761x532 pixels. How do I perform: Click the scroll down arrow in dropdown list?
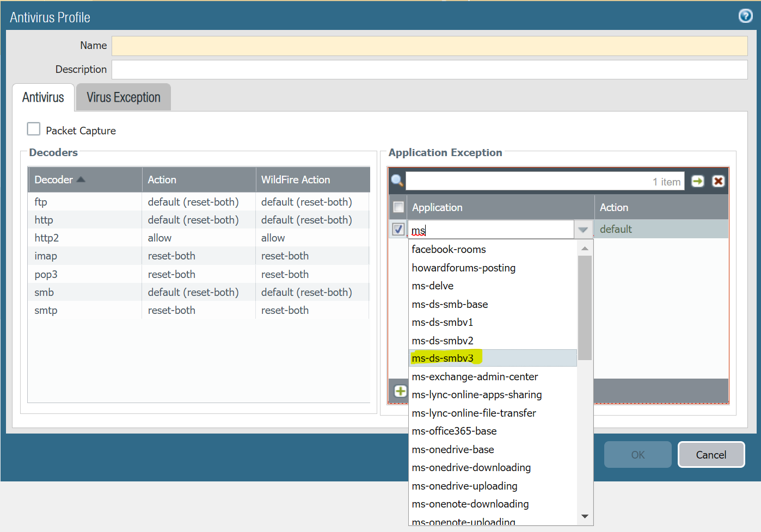click(x=585, y=516)
